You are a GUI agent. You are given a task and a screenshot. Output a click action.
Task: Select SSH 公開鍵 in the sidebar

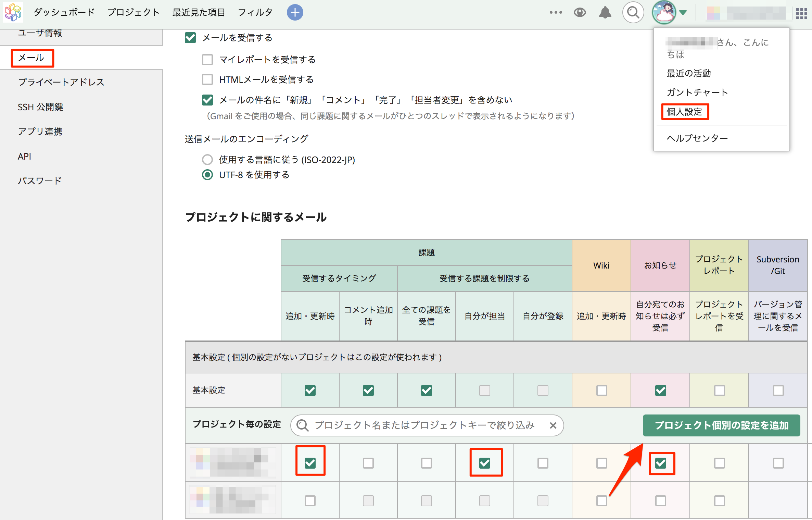(x=40, y=107)
